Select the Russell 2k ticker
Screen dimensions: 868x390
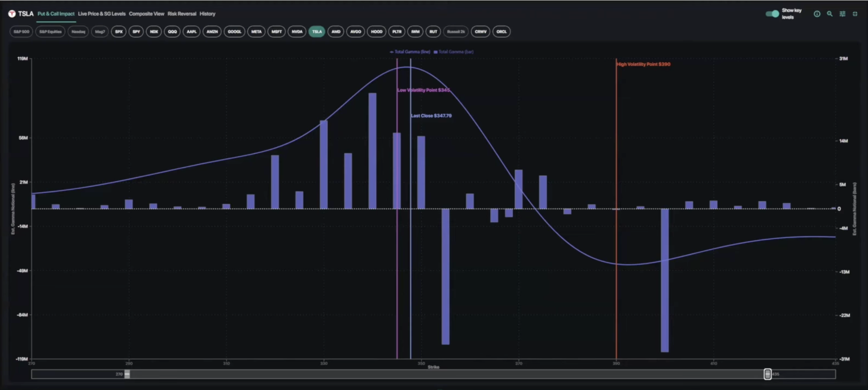(455, 31)
